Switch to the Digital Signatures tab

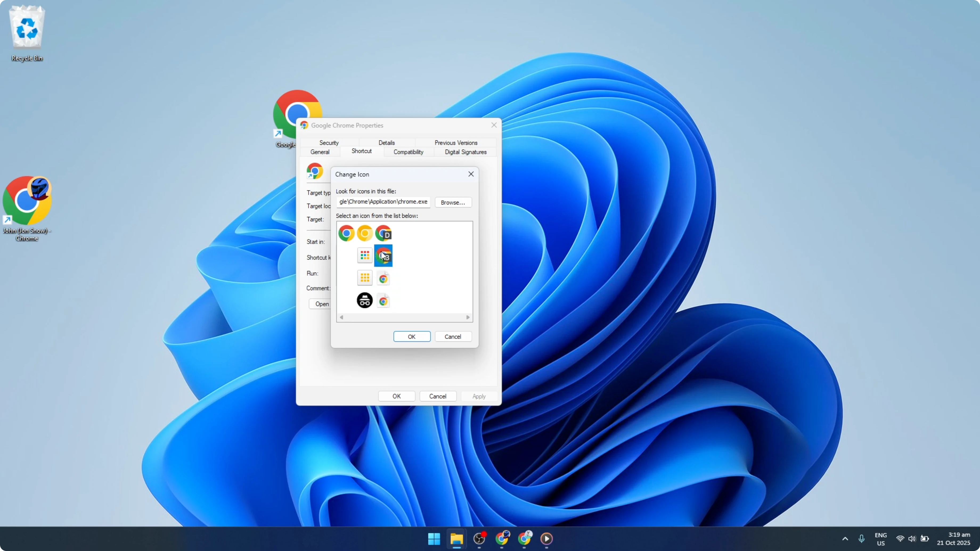point(465,152)
